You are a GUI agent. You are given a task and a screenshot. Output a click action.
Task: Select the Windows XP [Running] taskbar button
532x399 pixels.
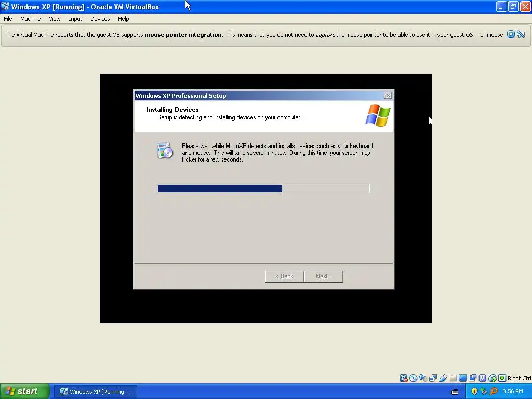point(96,392)
